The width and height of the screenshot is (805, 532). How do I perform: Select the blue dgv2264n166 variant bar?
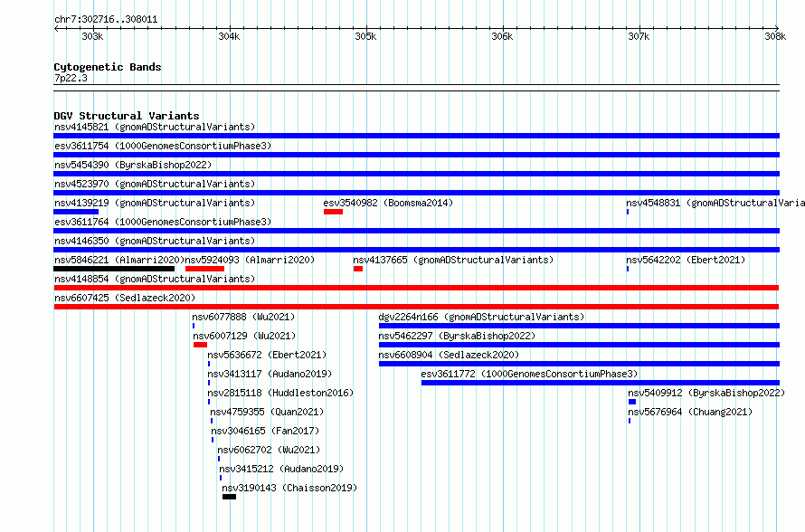click(x=579, y=326)
